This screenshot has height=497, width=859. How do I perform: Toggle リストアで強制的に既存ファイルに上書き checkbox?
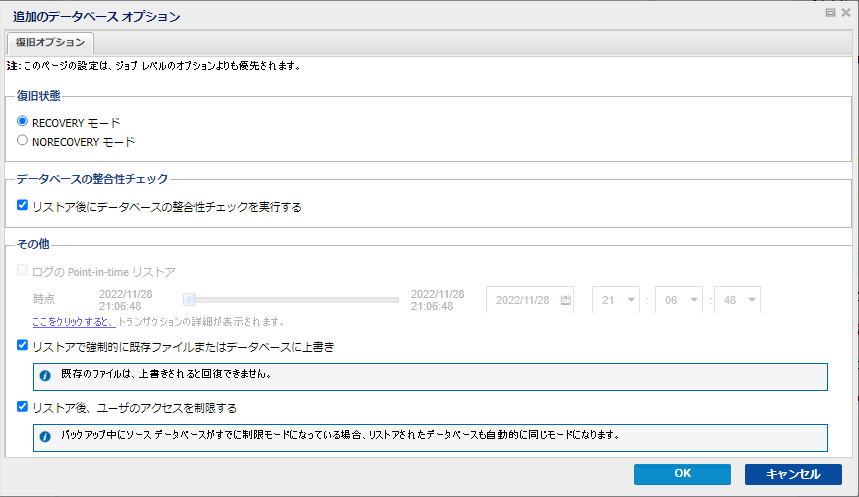tap(22, 345)
